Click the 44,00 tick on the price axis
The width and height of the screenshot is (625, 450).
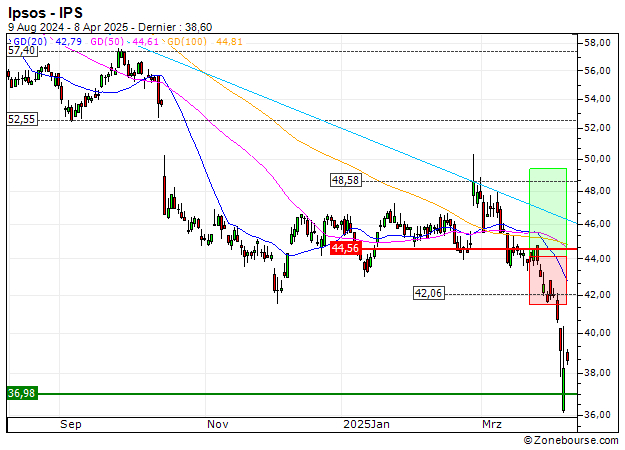[597, 259]
